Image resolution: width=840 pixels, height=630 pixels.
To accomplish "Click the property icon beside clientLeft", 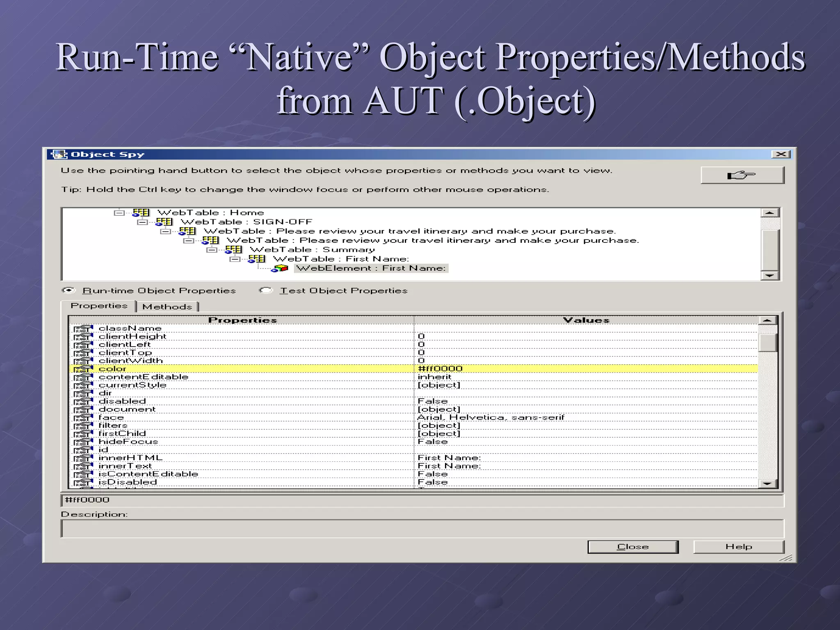I will tap(83, 345).
